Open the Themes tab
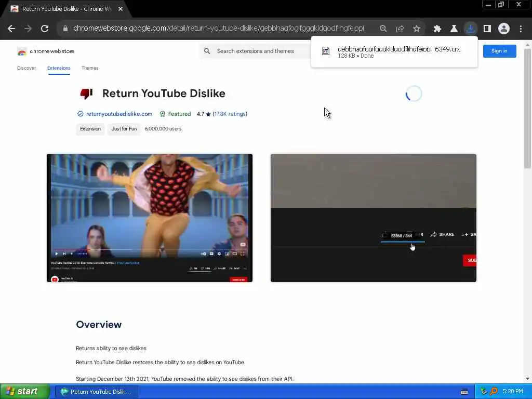 tap(90, 68)
